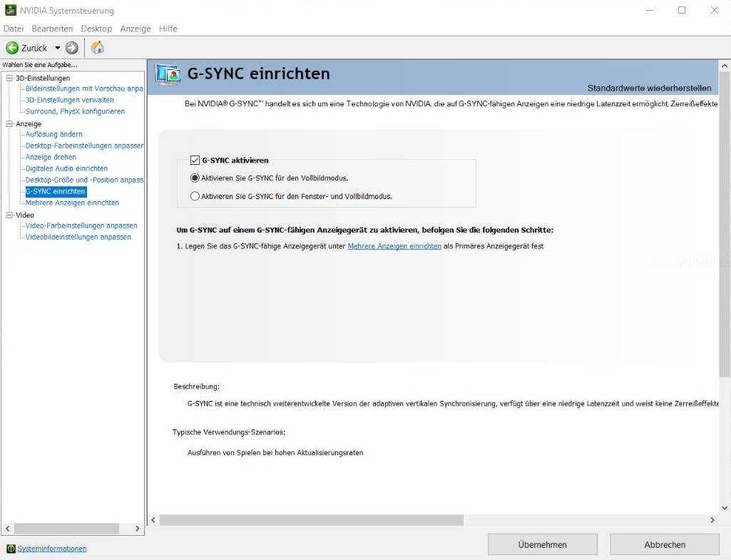Viewport: 731px width, 560px height.
Task: Click the 3D-Einstellungen category label
Action: [43, 78]
